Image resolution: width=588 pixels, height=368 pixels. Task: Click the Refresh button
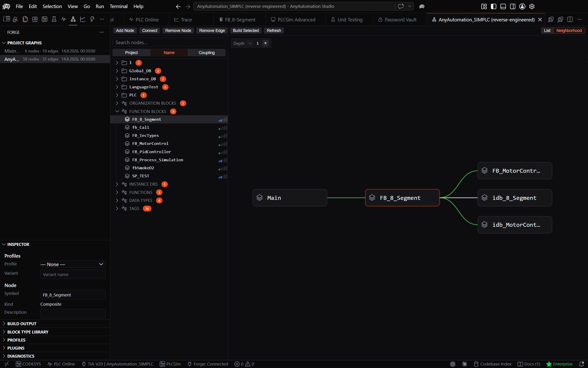(274, 30)
